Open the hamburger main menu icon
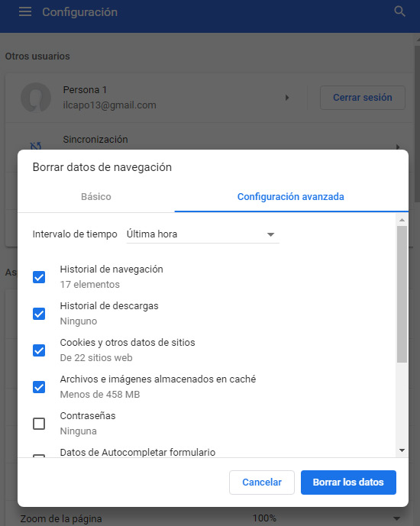This screenshot has height=526, width=420. click(25, 12)
